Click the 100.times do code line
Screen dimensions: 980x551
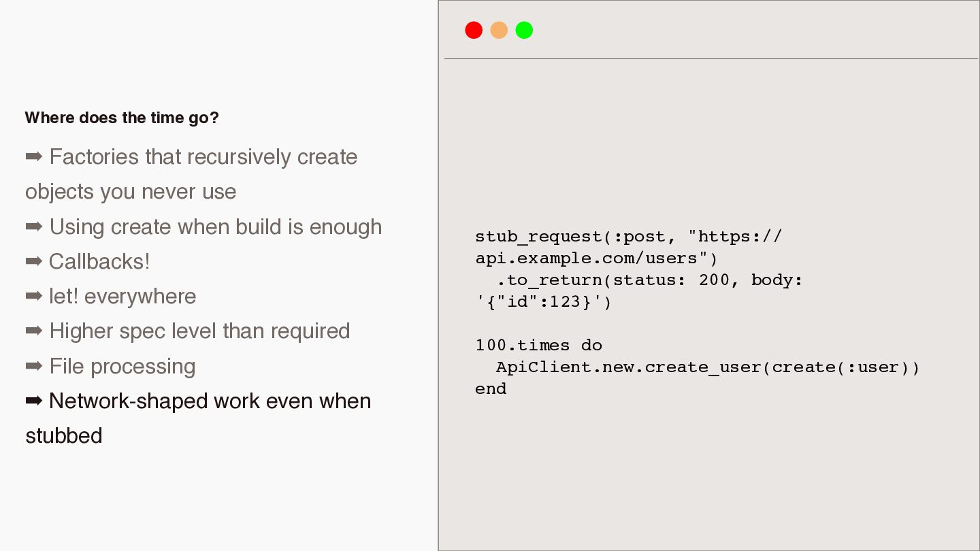point(539,346)
